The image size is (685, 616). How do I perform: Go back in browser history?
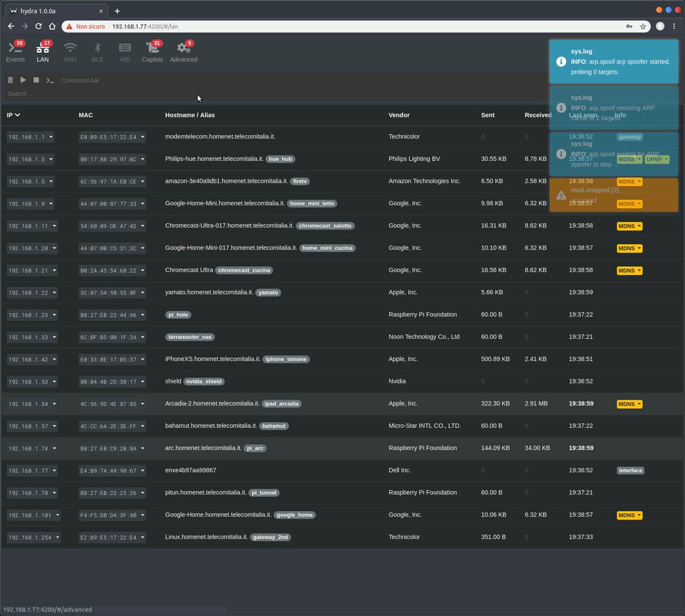point(11,26)
